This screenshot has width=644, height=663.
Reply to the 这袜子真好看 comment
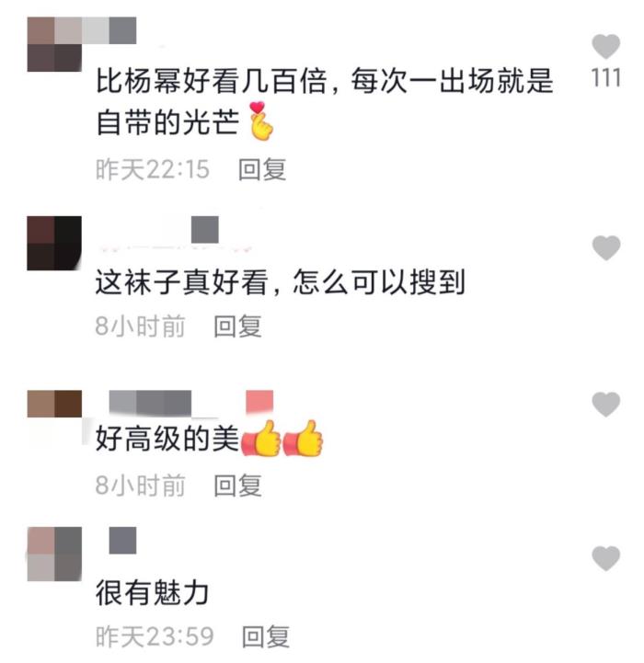[x=237, y=326]
